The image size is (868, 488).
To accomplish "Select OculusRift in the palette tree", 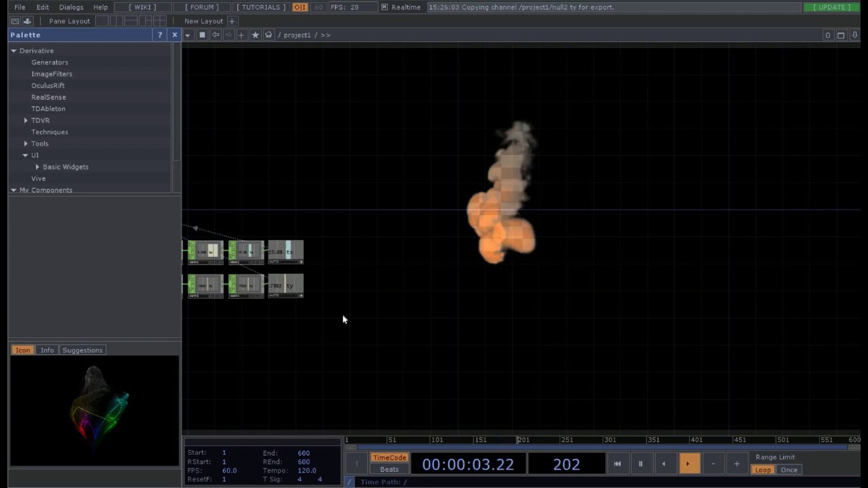I will click(48, 85).
